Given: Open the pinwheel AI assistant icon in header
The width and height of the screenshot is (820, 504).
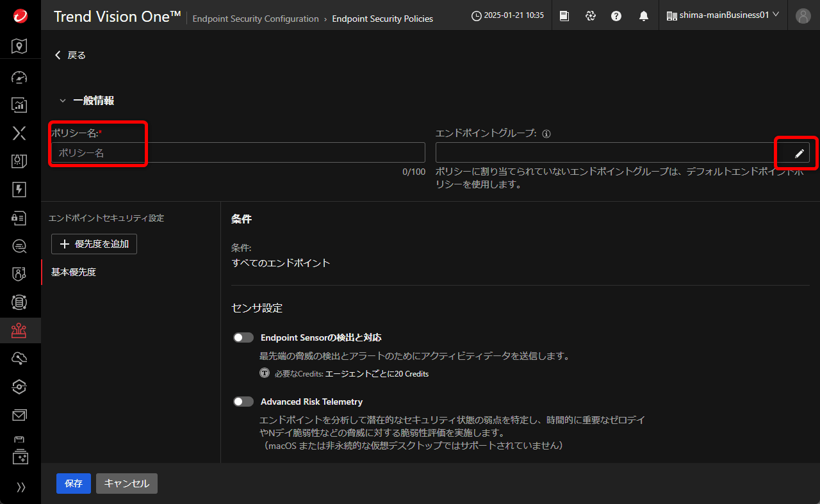Looking at the screenshot, I should pos(591,16).
